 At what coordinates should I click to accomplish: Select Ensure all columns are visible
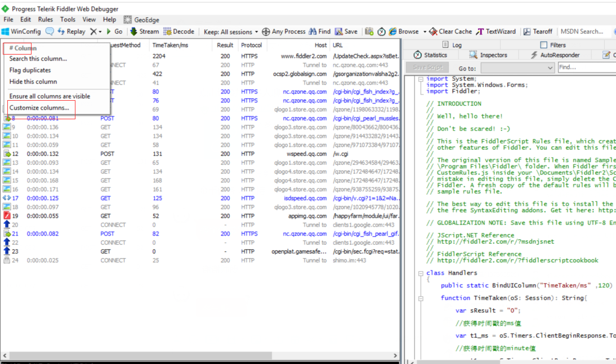click(50, 96)
